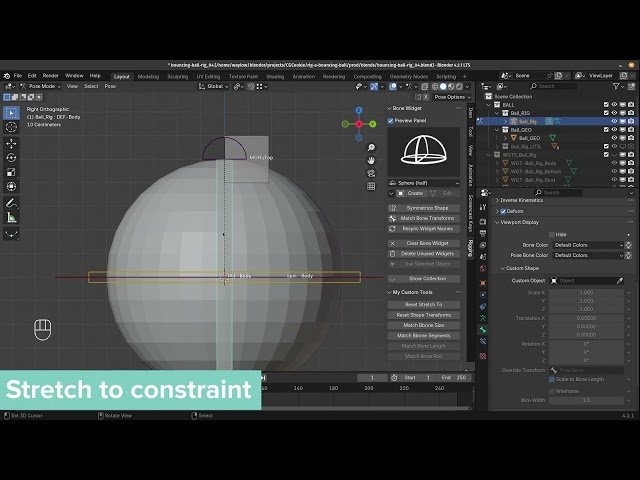The height and width of the screenshot is (480, 640).
Task: Click the blue Z axis gizmo ball
Action: 359,110
